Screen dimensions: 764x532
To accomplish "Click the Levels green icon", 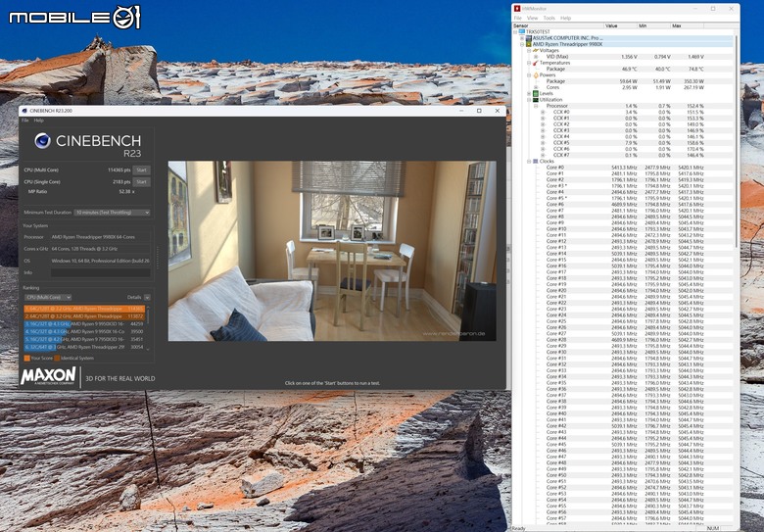I will 536,93.
